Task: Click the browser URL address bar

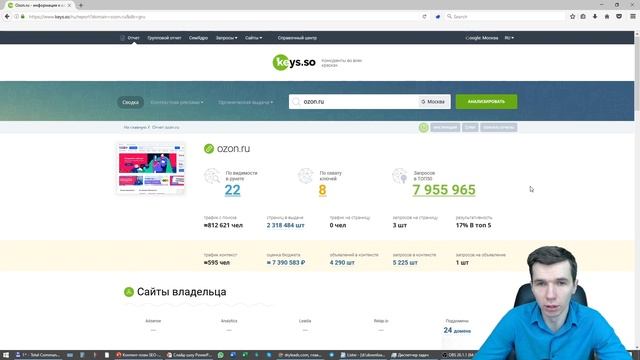Action: [220, 17]
